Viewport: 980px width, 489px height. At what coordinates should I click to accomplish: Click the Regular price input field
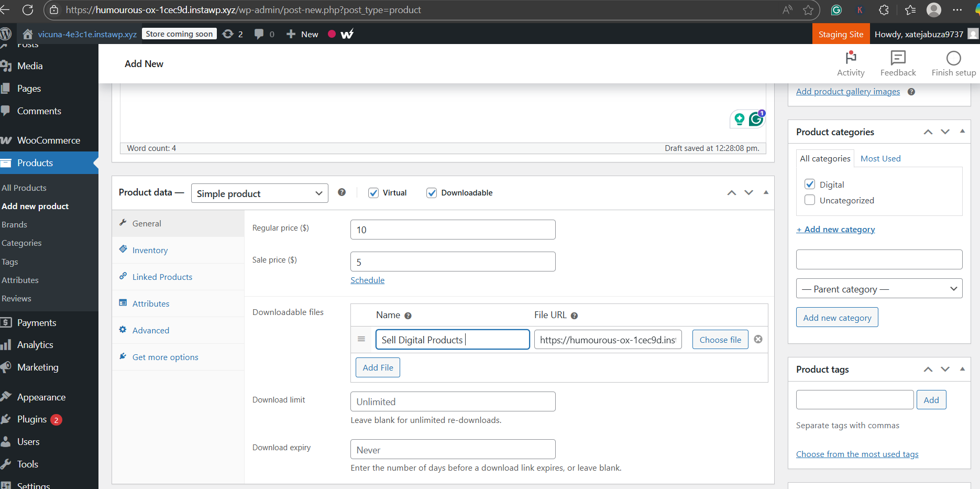coord(453,230)
